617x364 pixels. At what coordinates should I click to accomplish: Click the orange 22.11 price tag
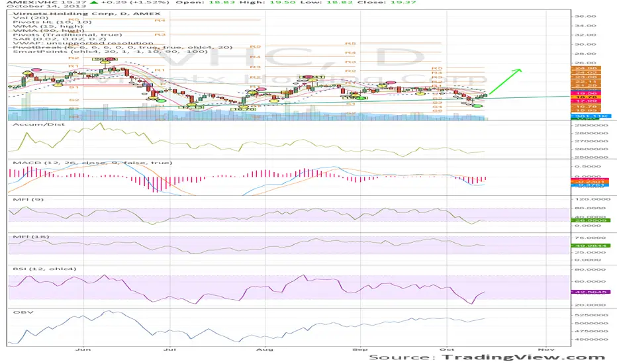(x=586, y=81)
